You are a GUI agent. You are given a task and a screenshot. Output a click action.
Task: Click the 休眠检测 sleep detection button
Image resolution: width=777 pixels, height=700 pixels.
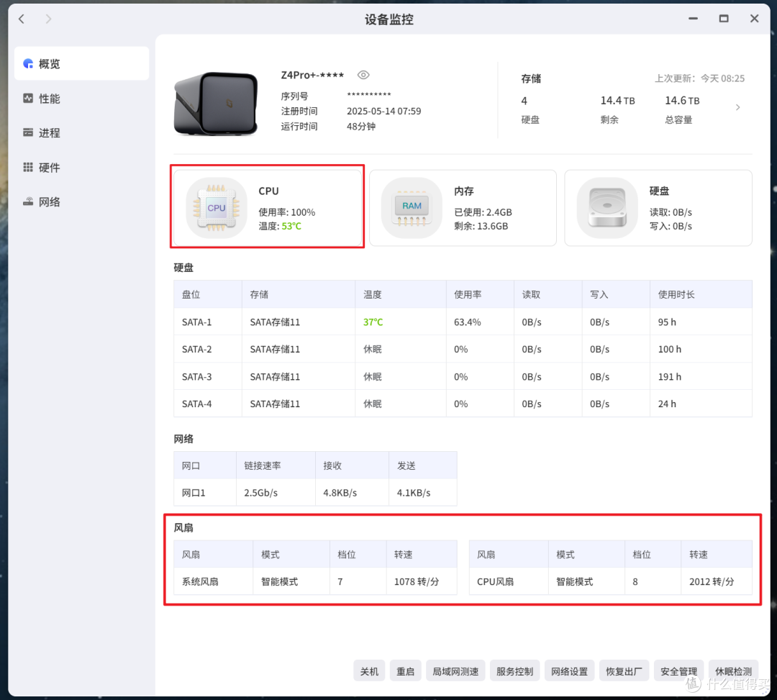(x=733, y=671)
